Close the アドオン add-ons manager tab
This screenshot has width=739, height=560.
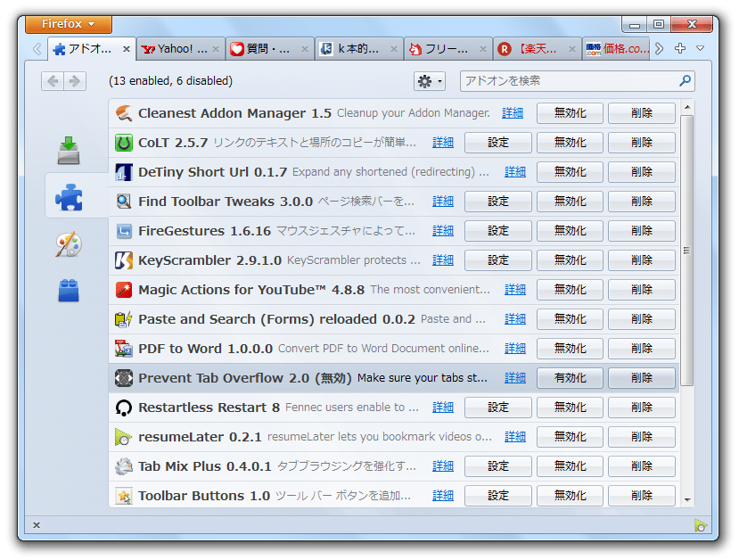click(x=127, y=48)
